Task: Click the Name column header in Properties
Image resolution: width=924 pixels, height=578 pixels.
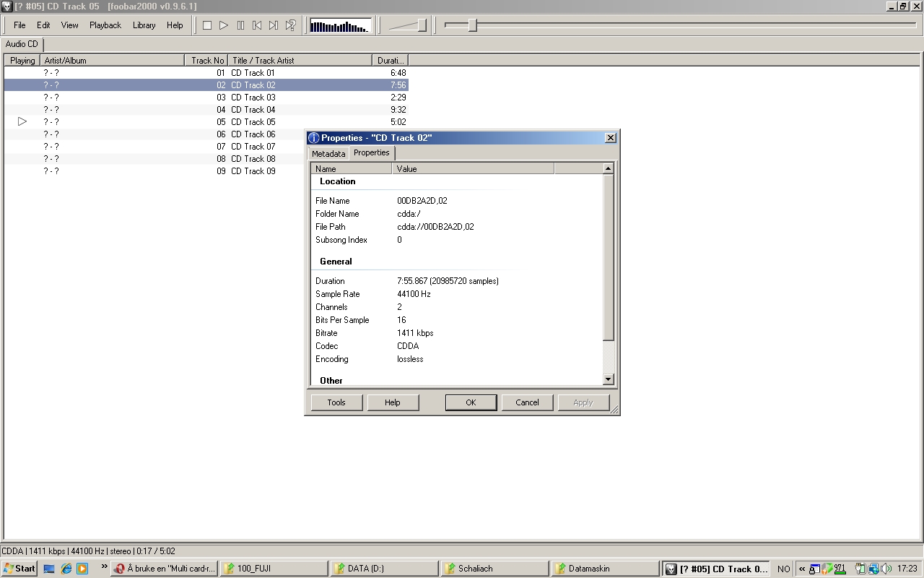Action: pyautogui.click(x=352, y=169)
